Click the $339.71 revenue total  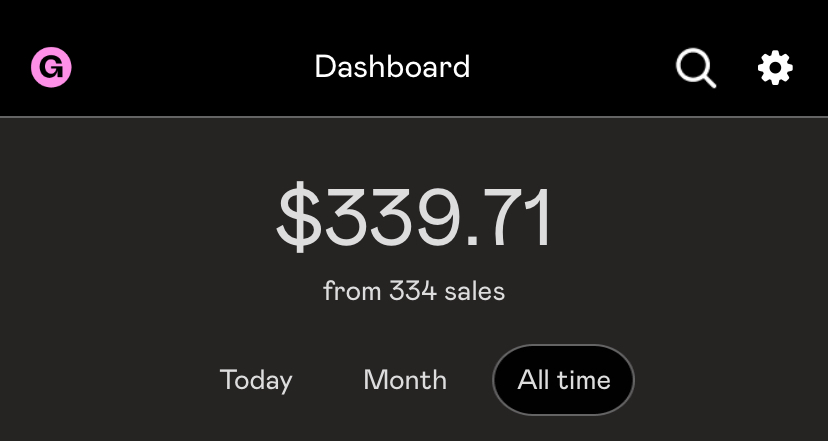click(x=414, y=219)
